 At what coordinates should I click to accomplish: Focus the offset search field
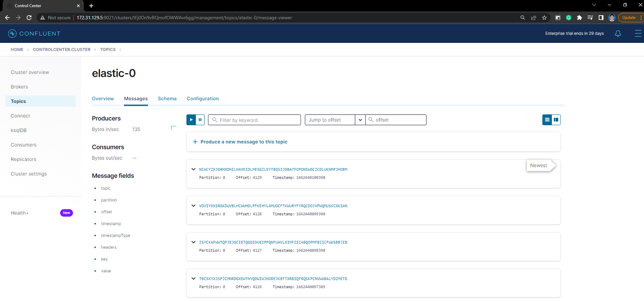tap(396, 120)
